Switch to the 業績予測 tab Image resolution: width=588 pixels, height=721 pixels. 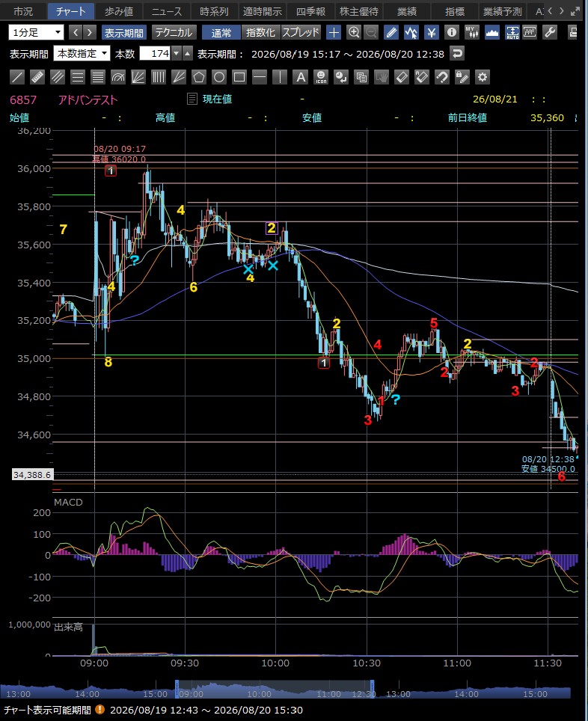pos(502,11)
